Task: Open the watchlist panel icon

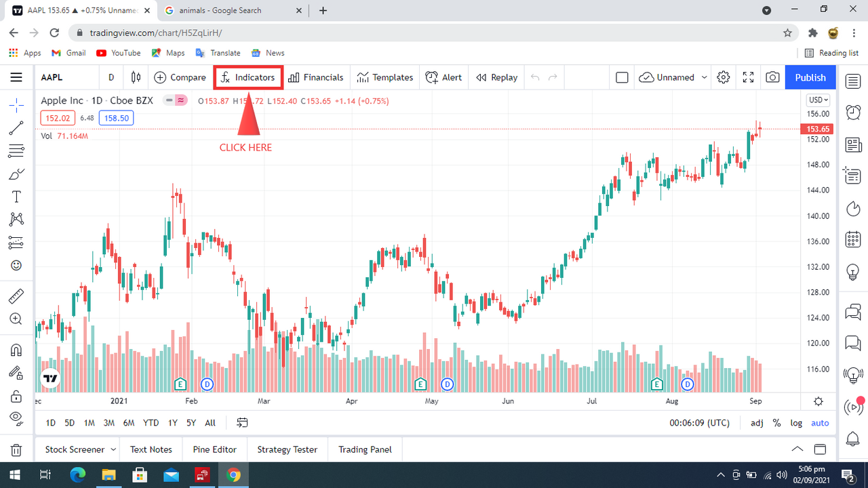Action: (853, 81)
